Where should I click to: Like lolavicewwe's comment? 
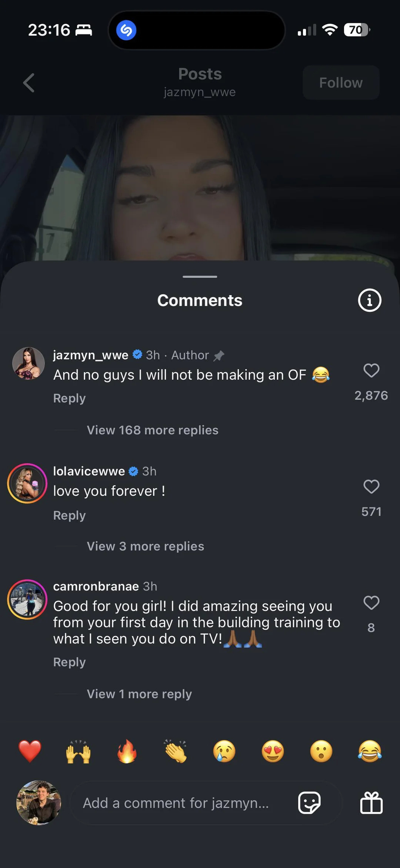pos(371,486)
